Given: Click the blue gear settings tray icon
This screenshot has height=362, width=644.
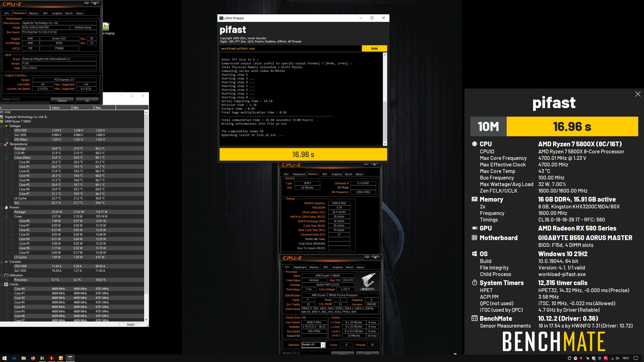Looking at the screenshot, I should pyautogui.click(x=600, y=358).
